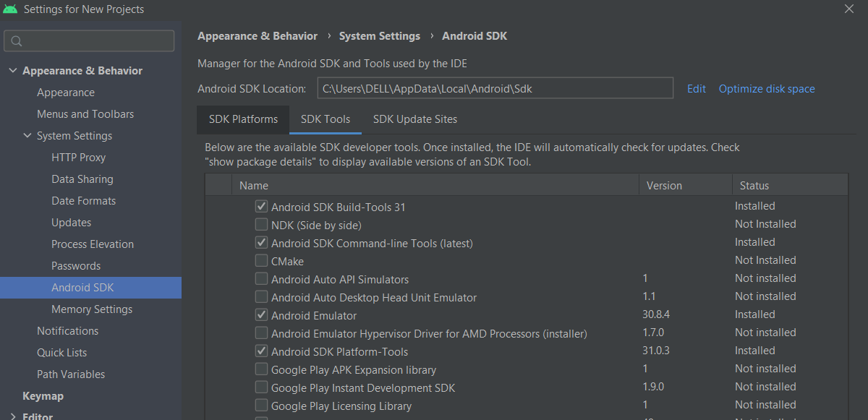Tick Android Auto Desktop Head Unit Emulator
The height and width of the screenshot is (420, 868).
coord(261,297)
